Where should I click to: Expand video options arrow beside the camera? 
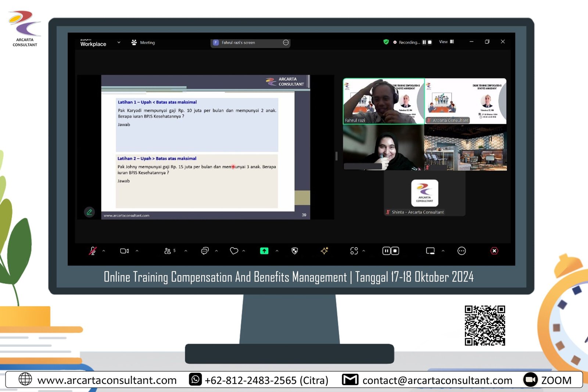(137, 251)
